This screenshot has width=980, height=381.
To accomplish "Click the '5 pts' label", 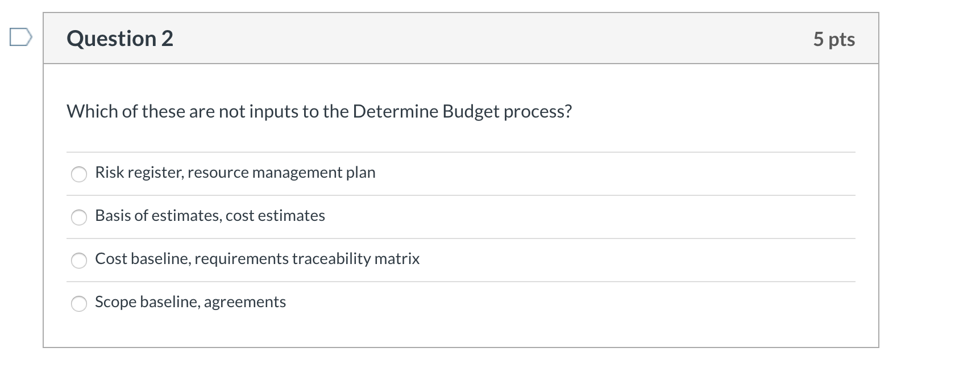I will coord(833,38).
